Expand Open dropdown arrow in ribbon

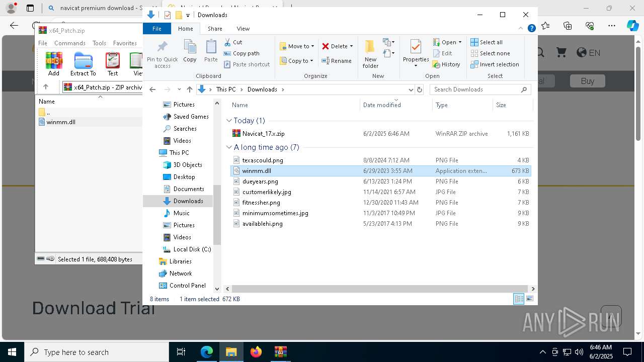(x=460, y=42)
